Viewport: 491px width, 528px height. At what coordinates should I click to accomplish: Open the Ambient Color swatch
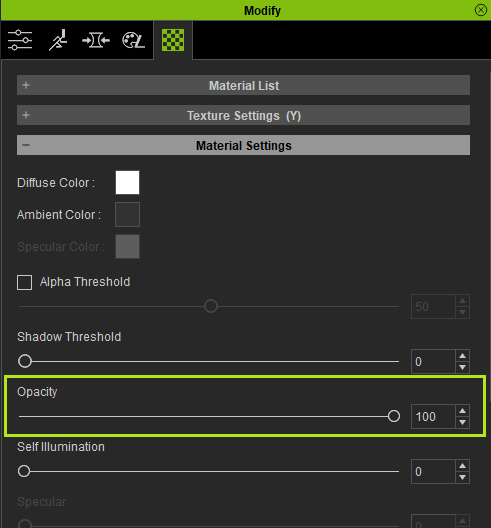pyautogui.click(x=127, y=214)
